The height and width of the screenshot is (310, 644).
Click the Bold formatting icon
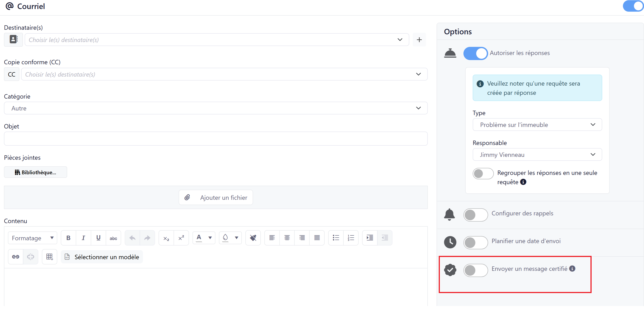point(68,238)
